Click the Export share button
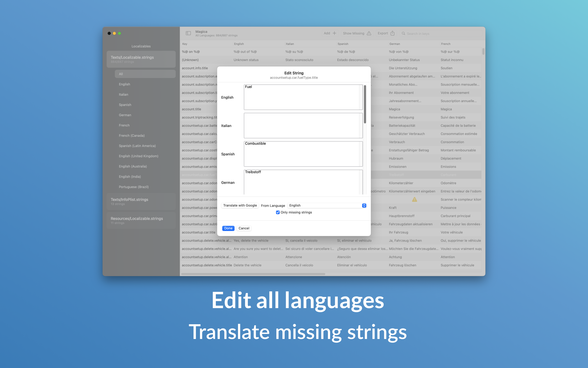588x368 pixels. [x=386, y=33]
